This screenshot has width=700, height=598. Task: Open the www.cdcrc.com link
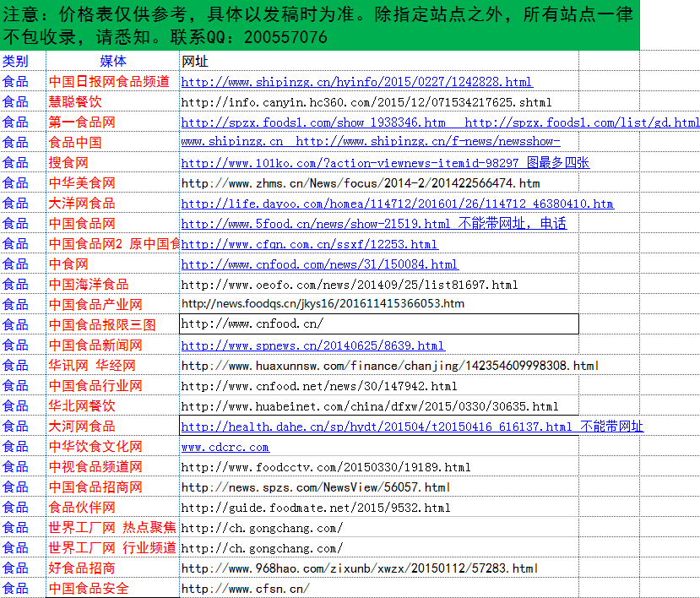tap(225, 447)
